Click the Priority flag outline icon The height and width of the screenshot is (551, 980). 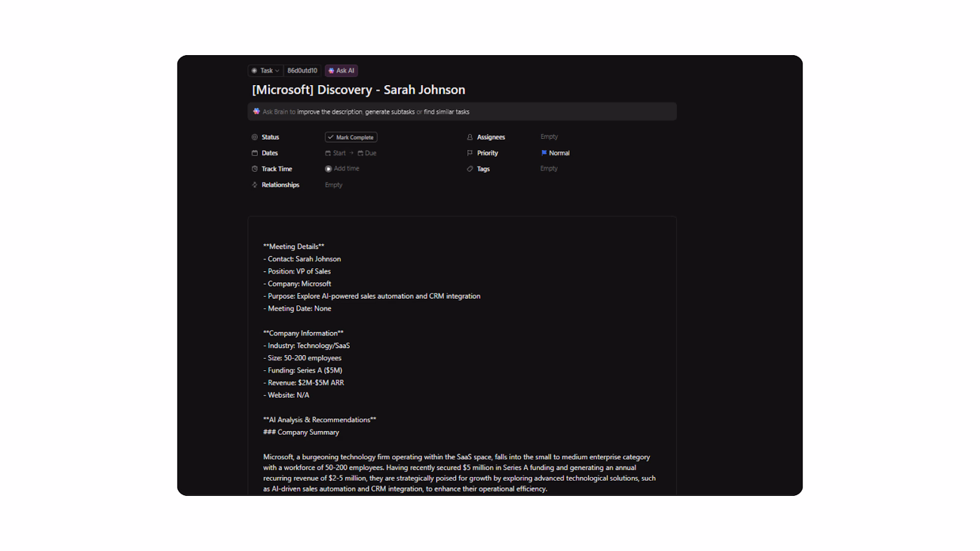click(470, 153)
